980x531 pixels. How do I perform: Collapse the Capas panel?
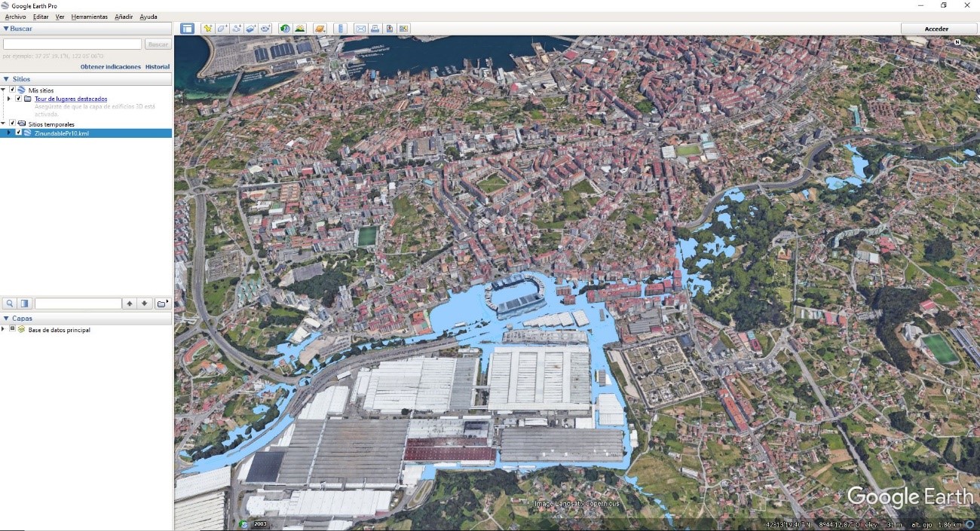tap(6, 318)
